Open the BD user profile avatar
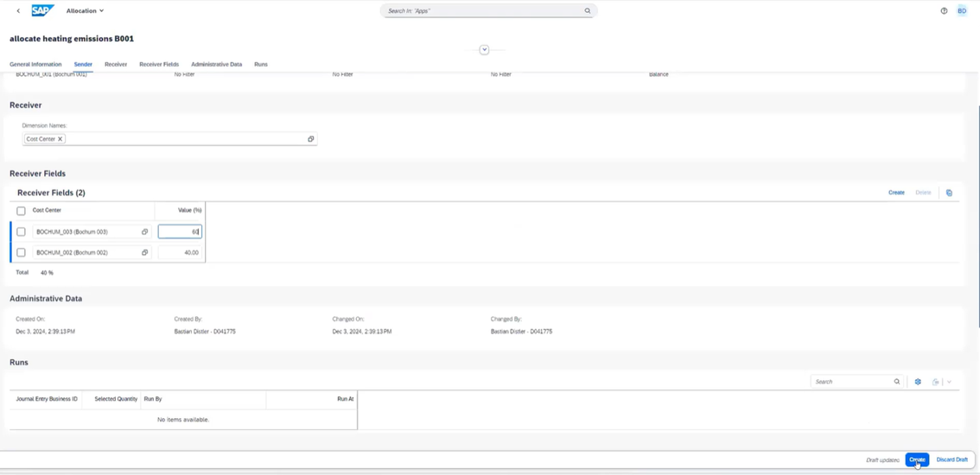 [962, 11]
